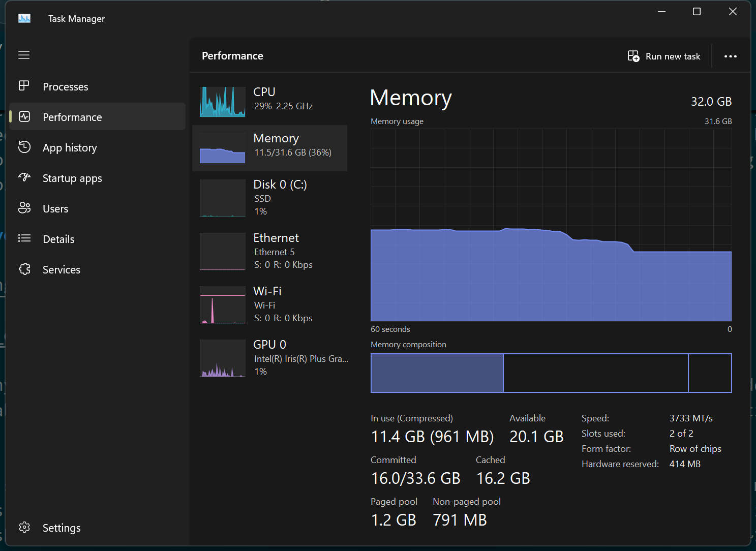The height and width of the screenshot is (551, 756).
Task: Select the Performance page label
Action: [x=72, y=117]
